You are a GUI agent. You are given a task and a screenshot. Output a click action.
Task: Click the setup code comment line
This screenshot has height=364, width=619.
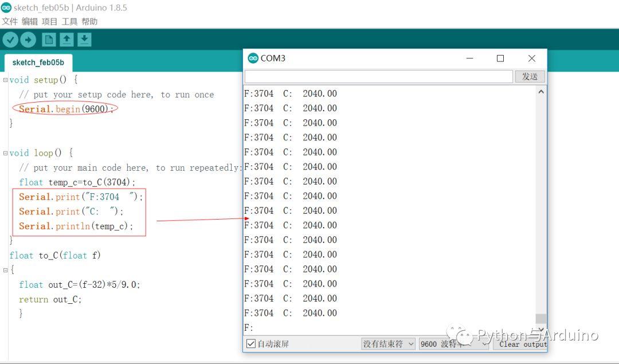(116, 95)
